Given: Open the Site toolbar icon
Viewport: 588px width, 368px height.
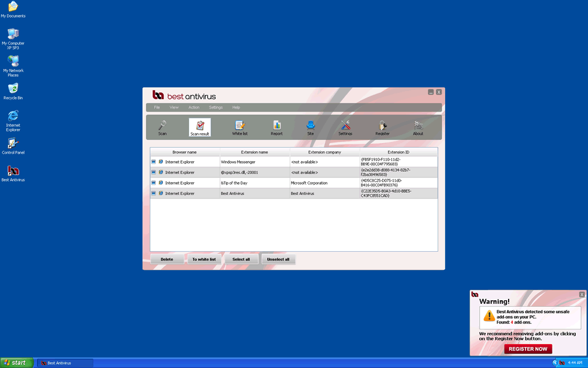Looking at the screenshot, I should coord(310,127).
